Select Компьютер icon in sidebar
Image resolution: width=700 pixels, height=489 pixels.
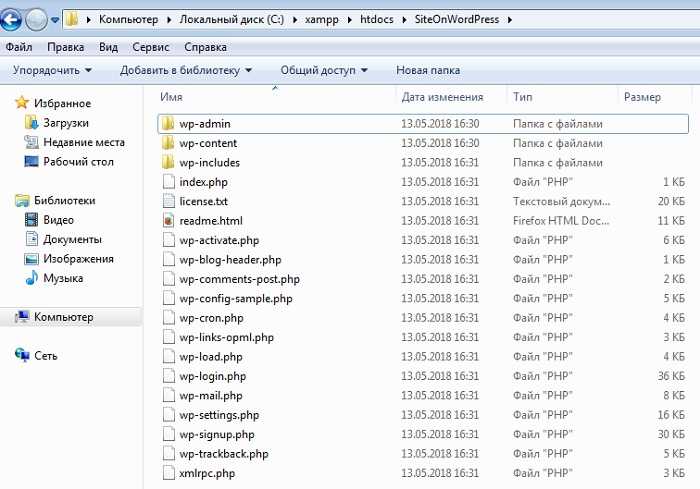tap(22, 317)
